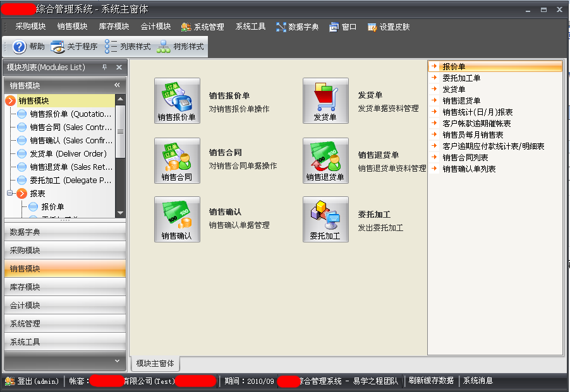Open the 委托加工 (Delegate Processing) module icon
Image resolution: width=570 pixels, height=392 pixels.
pyautogui.click(x=325, y=219)
